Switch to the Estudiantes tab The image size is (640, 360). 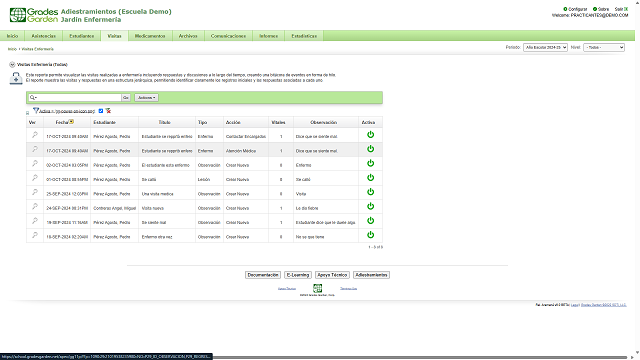[82, 36]
